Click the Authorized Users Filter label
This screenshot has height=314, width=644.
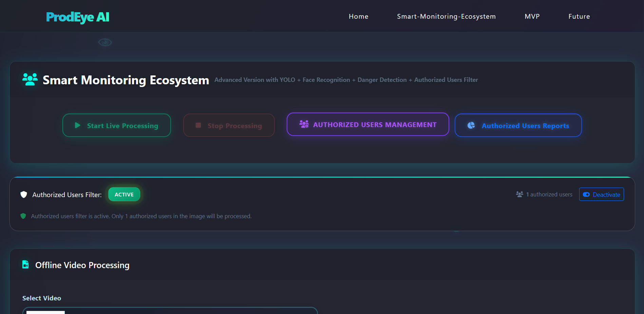click(x=67, y=195)
